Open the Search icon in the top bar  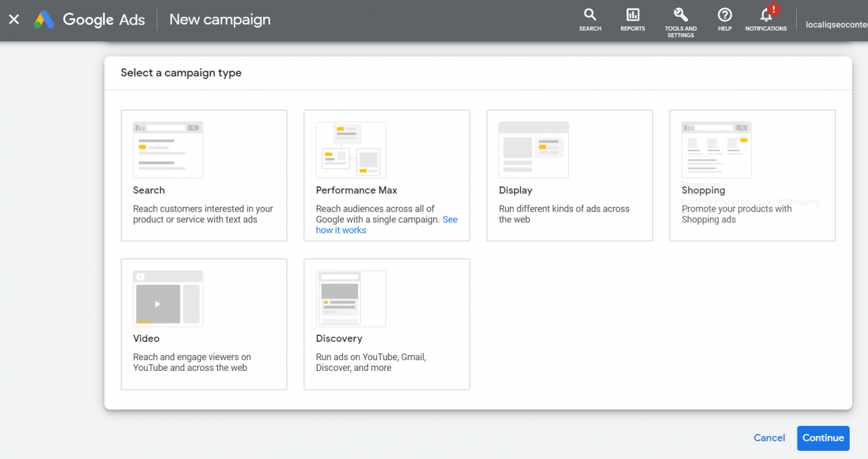click(589, 19)
